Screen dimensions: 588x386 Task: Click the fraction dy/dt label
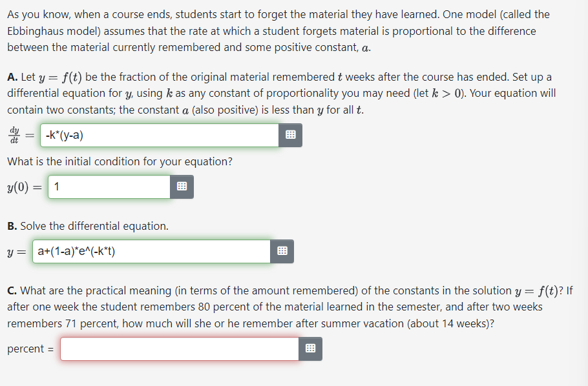pos(14,135)
